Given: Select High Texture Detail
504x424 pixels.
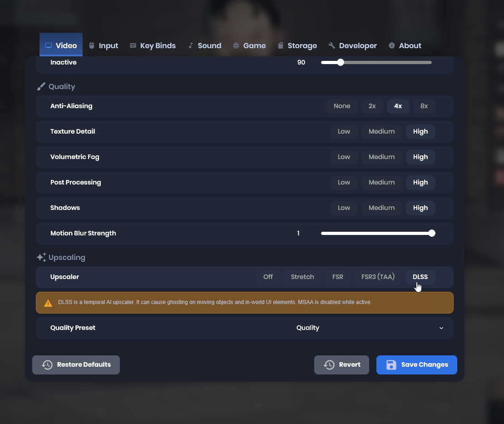Looking at the screenshot, I should (420, 132).
